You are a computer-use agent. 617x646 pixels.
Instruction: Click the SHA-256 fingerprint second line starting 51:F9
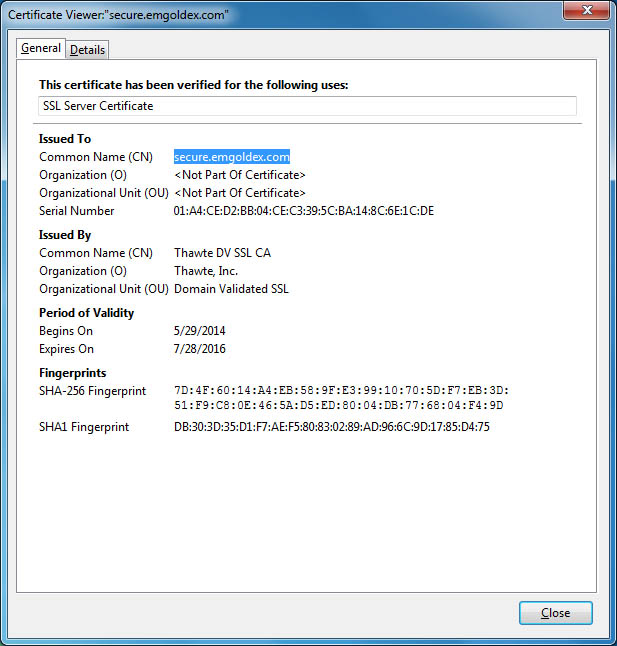tap(339, 405)
